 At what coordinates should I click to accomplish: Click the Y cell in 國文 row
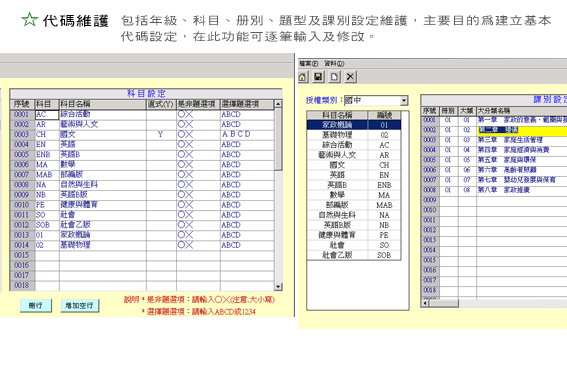pos(161,134)
